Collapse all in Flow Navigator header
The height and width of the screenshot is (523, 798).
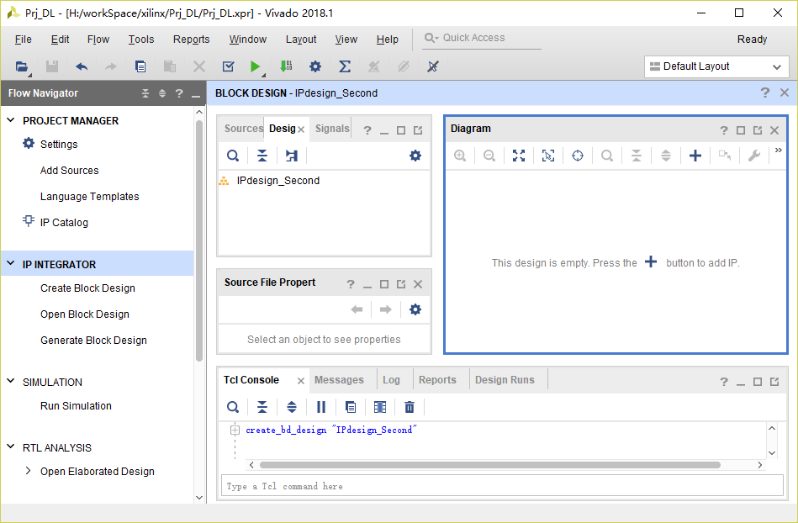click(146, 93)
